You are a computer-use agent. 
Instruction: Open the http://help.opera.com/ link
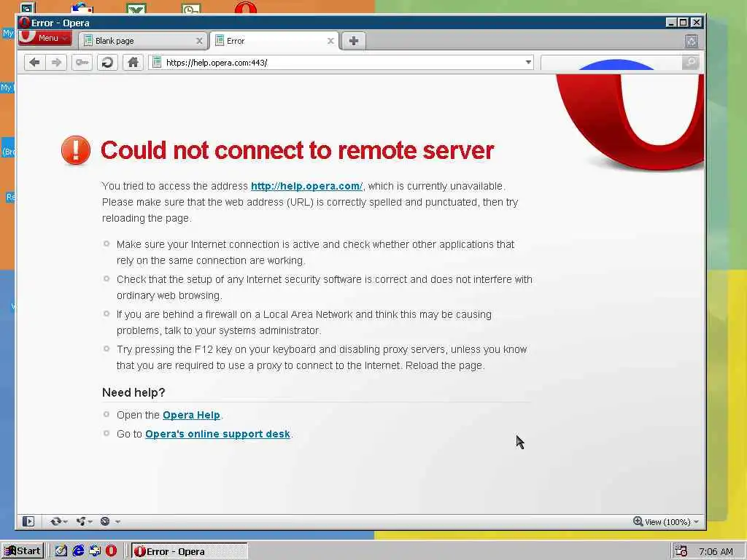click(306, 186)
